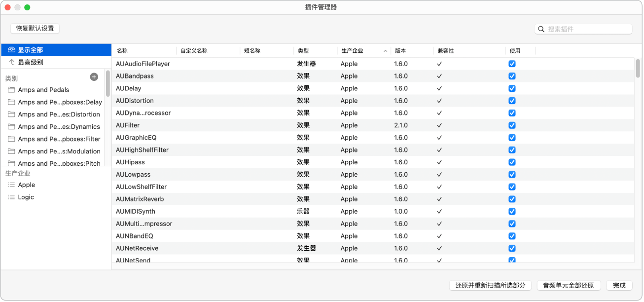Click the plug-in list vertical scrollbar
This screenshot has width=644, height=302.
[638, 69]
